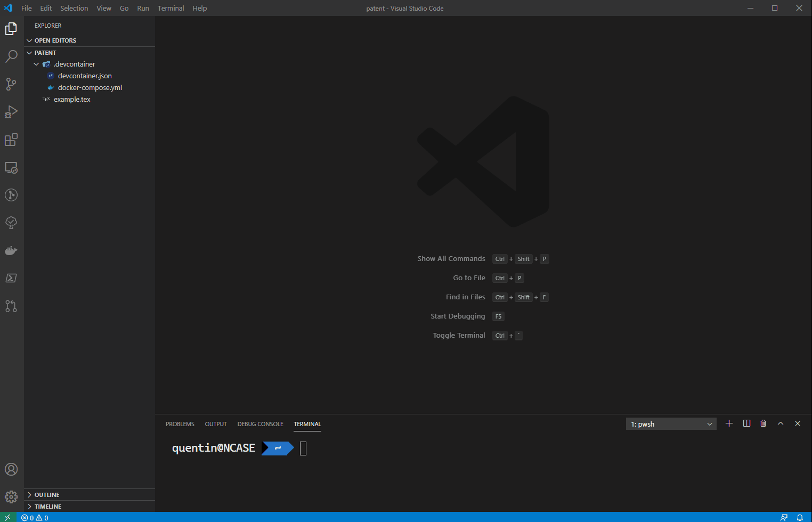This screenshot has width=812, height=522.
Task: Click the Start Debugging hint text
Action: 458,316
